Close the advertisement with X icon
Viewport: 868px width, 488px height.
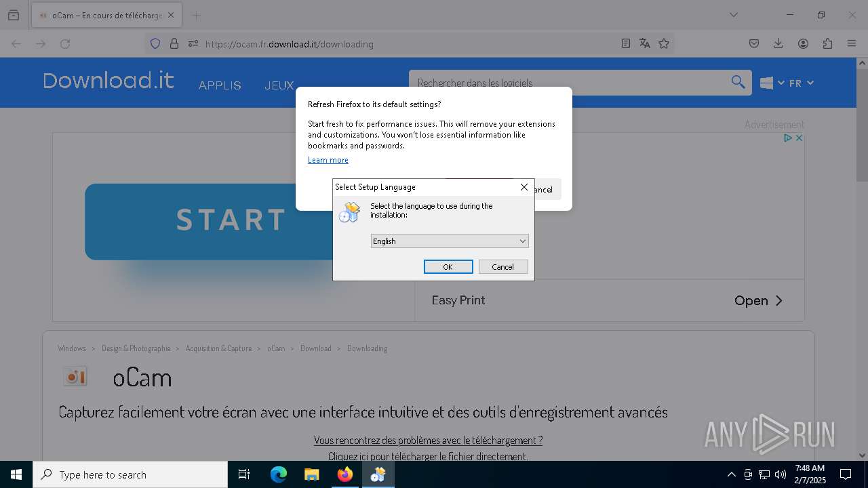tap(799, 138)
